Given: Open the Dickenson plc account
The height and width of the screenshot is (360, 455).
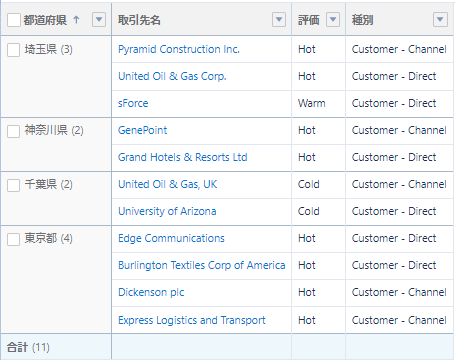Looking at the screenshot, I should [151, 292].
